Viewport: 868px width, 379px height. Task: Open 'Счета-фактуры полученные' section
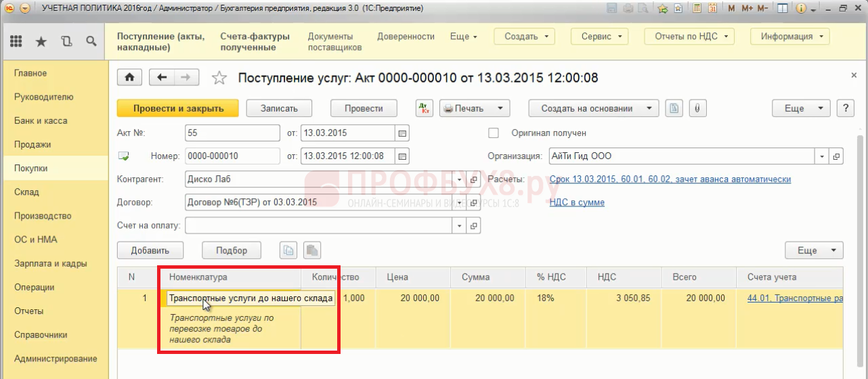coord(255,42)
